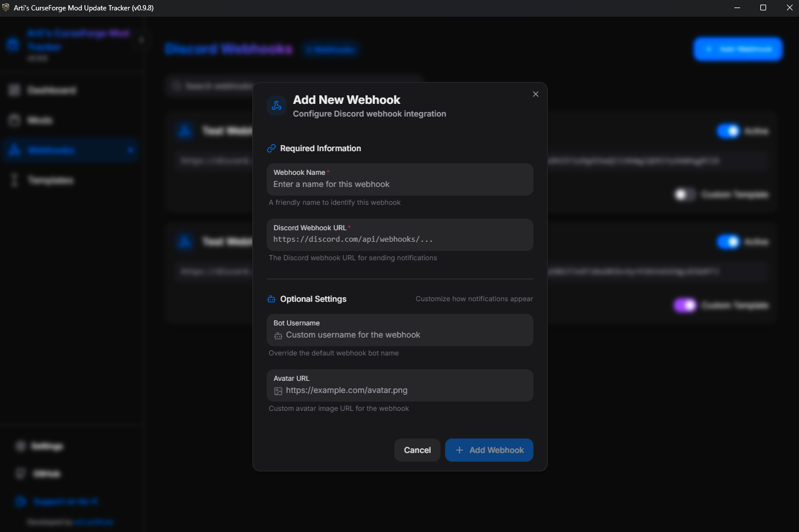Click the blurred Add Webhook button top right

[x=738, y=49]
